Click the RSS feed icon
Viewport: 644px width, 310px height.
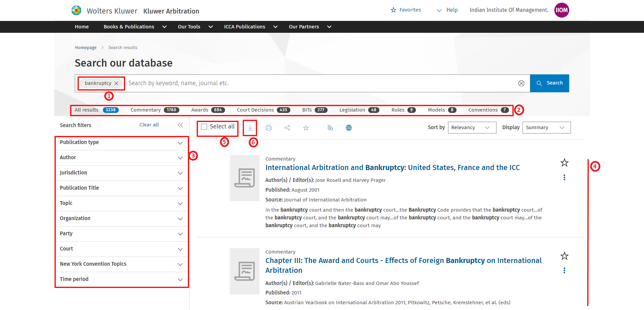pos(330,128)
